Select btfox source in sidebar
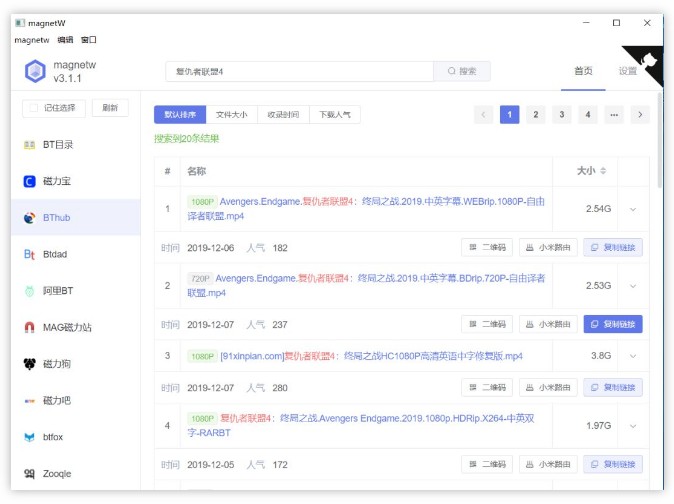The height and width of the screenshot is (504, 674). 76,437
